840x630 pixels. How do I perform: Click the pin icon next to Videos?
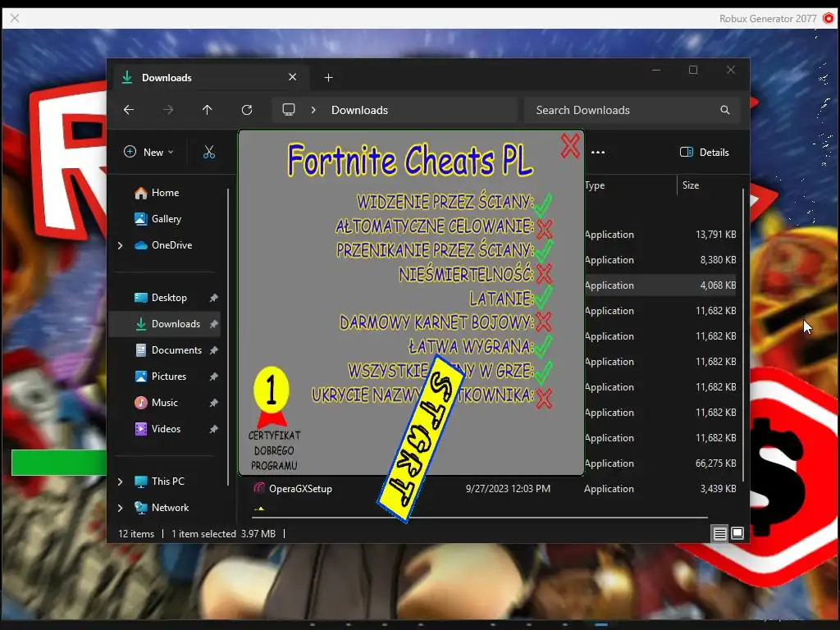(214, 429)
